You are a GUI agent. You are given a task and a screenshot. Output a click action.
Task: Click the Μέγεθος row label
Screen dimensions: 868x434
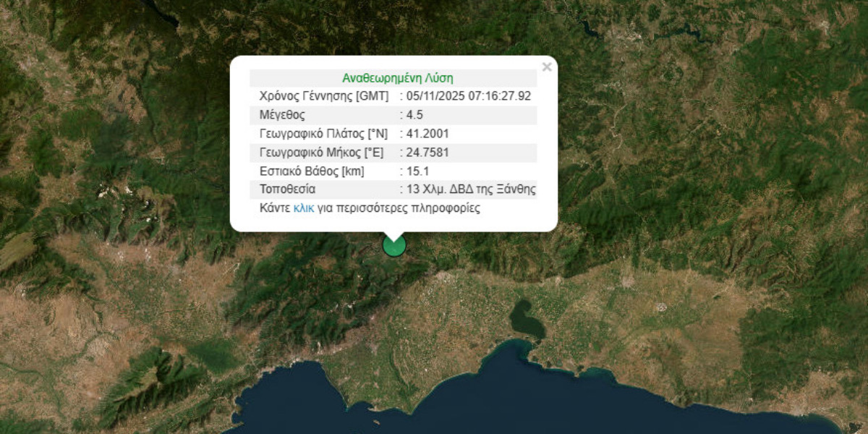(282, 115)
